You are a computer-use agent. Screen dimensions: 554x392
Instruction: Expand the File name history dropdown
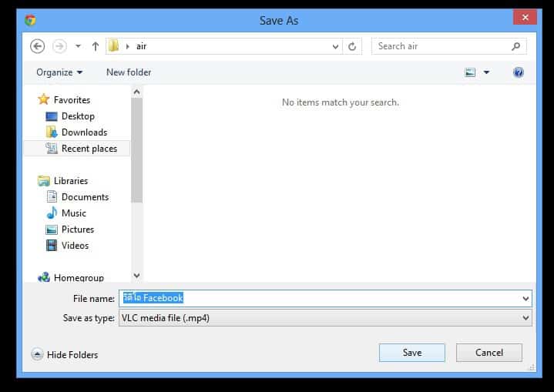coord(525,298)
